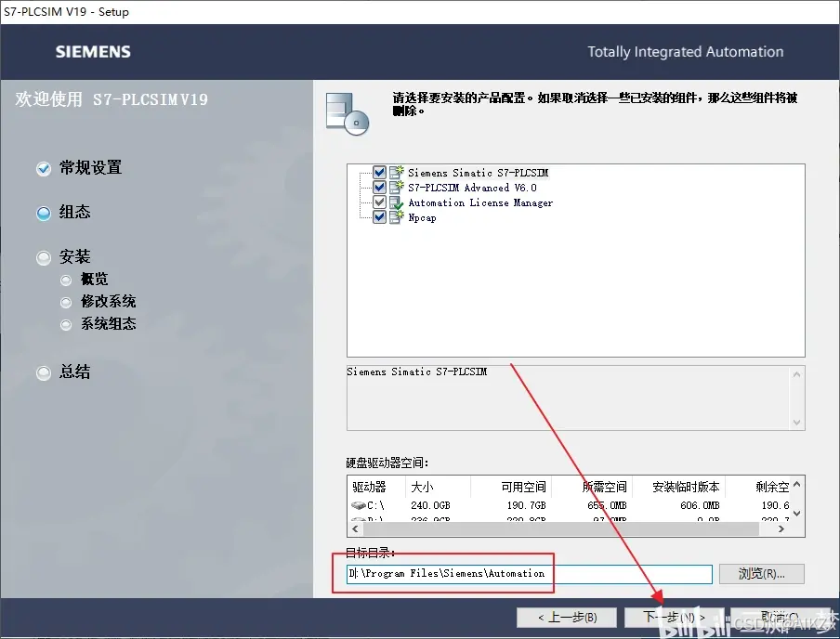The height and width of the screenshot is (639, 840).
Task: Click the 所需空间 column header
Action: click(592, 487)
